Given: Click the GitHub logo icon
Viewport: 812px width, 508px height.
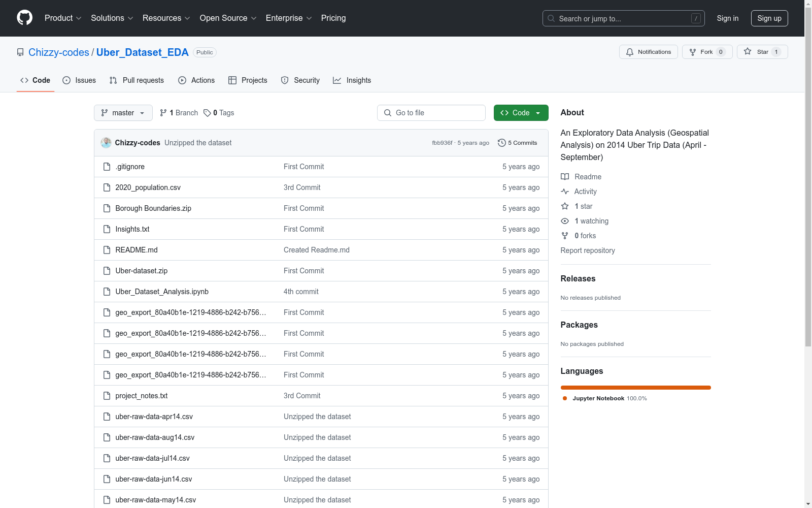Looking at the screenshot, I should click(x=24, y=18).
